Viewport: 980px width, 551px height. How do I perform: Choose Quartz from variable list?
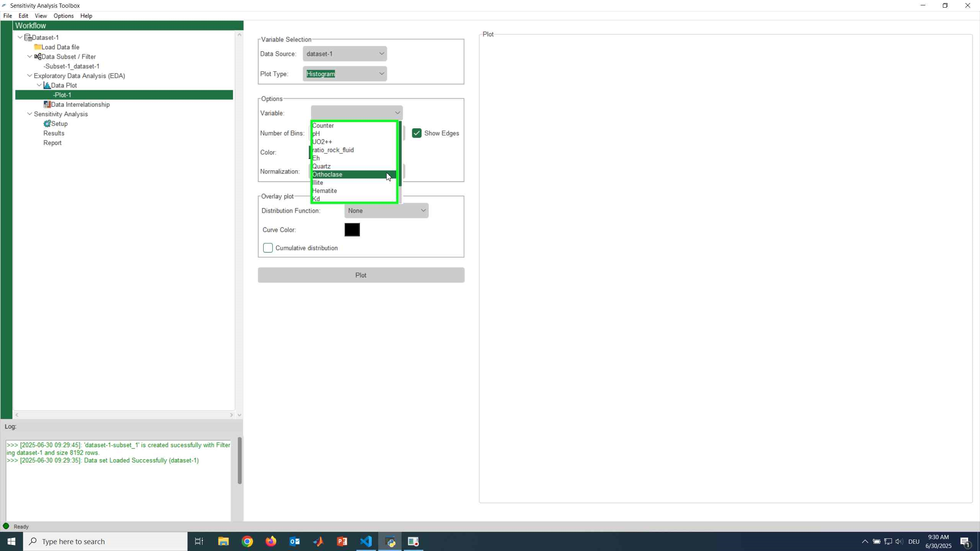pos(354,166)
